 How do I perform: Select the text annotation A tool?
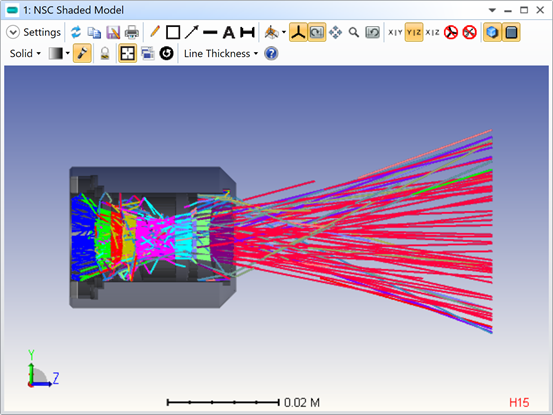(x=229, y=32)
